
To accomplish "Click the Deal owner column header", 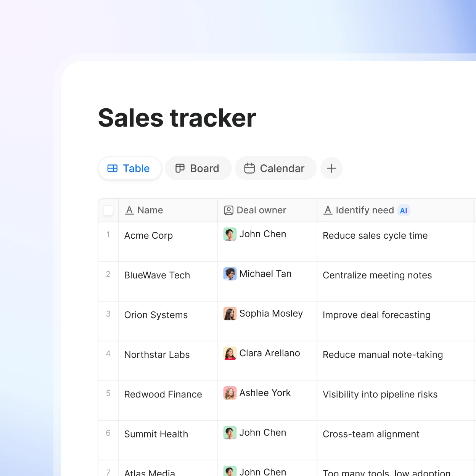I will [267, 210].
